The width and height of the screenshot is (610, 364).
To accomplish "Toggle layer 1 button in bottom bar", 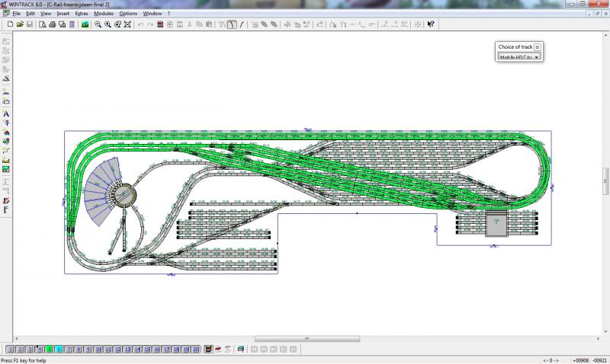I will (x=10, y=349).
